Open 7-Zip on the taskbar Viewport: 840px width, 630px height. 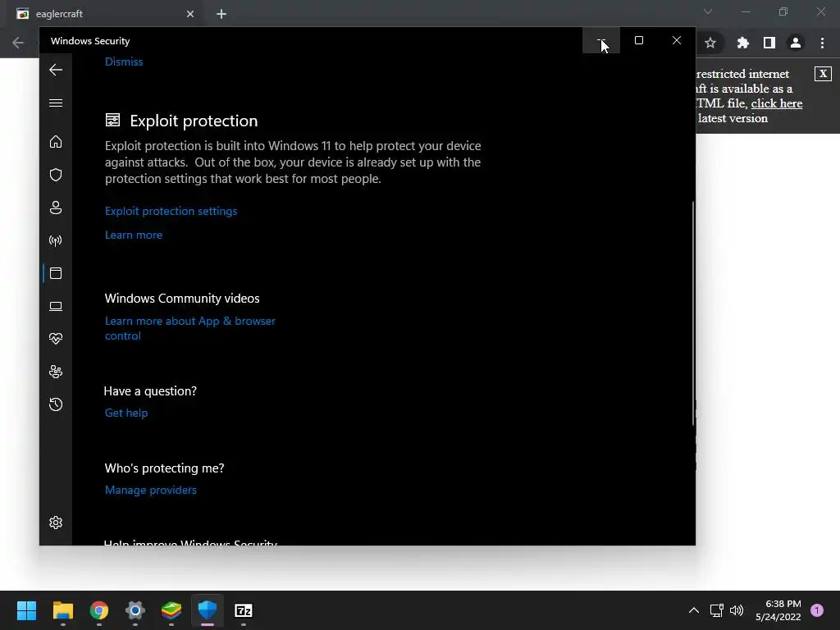pyautogui.click(x=244, y=610)
